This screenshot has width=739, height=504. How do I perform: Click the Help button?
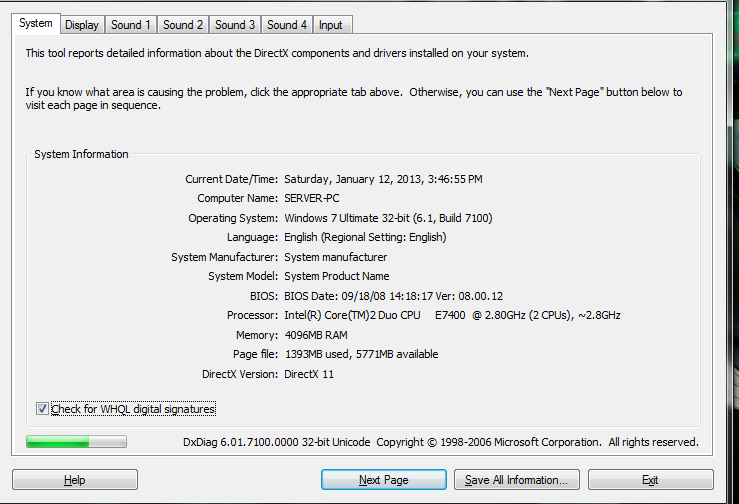coord(75,480)
